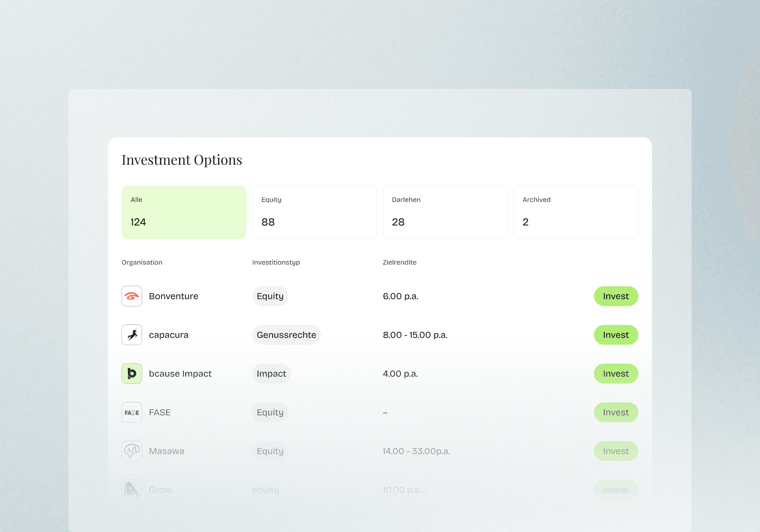This screenshot has width=760, height=532.
Task: Click the FASE logo icon
Action: pyautogui.click(x=132, y=412)
